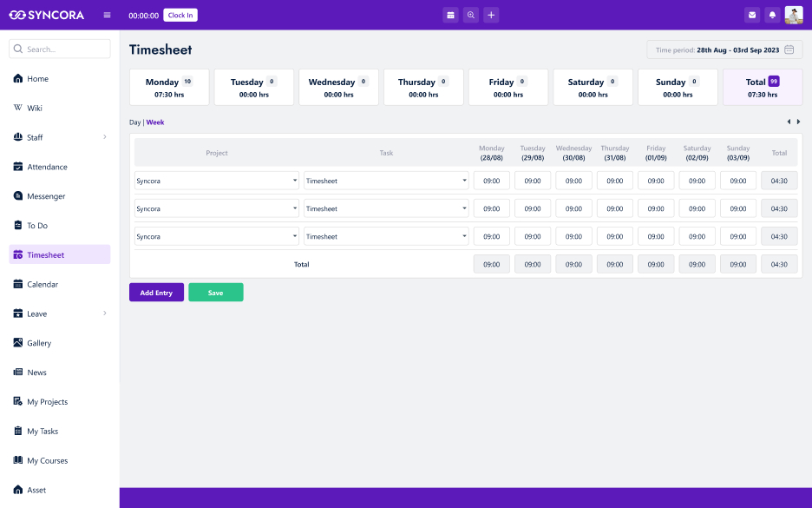Click the green Save button
Screen dimensions: 812x508
[x=215, y=293]
